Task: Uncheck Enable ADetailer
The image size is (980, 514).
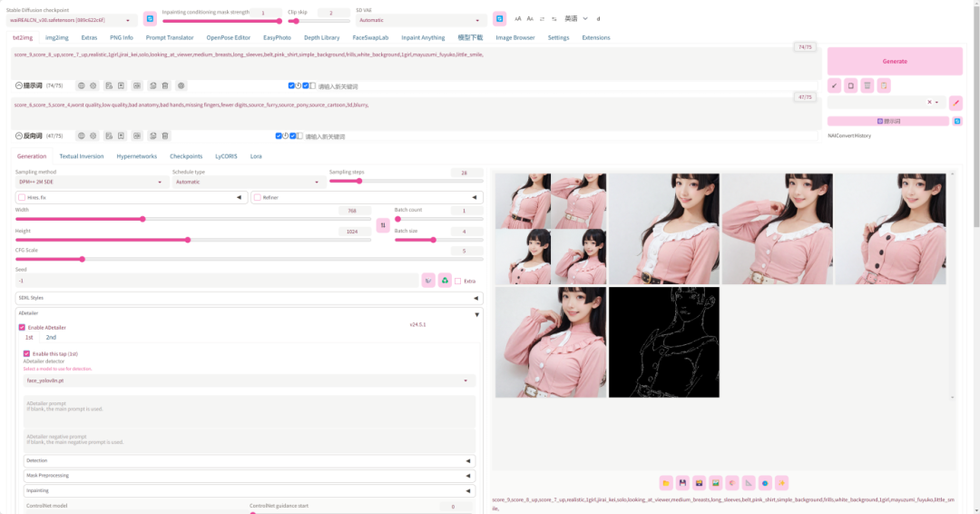Action: 22,327
